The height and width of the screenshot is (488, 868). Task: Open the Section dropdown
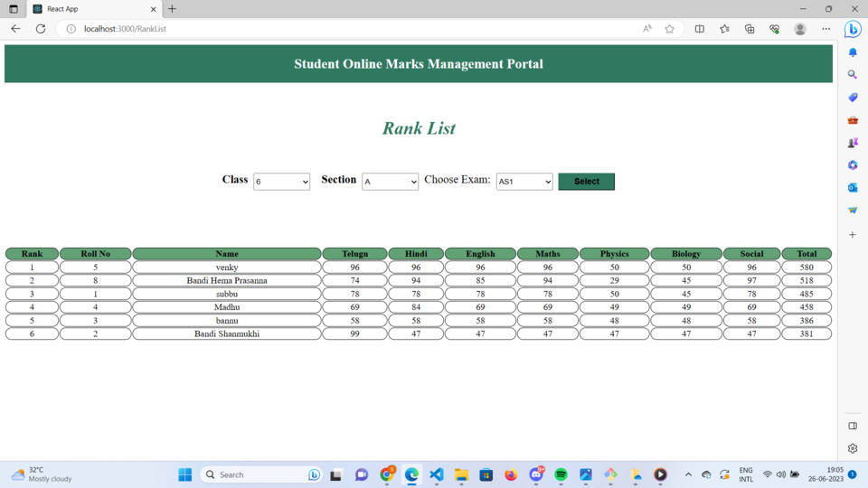click(390, 182)
